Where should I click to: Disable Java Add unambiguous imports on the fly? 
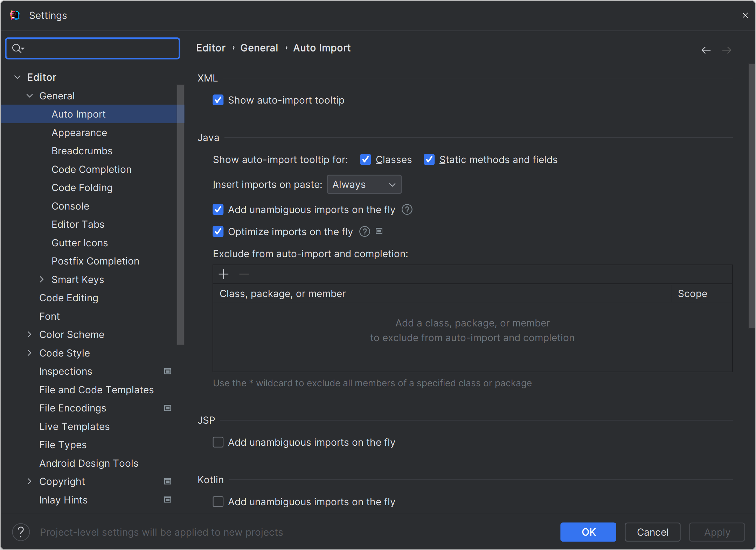pyautogui.click(x=218, y=210)
